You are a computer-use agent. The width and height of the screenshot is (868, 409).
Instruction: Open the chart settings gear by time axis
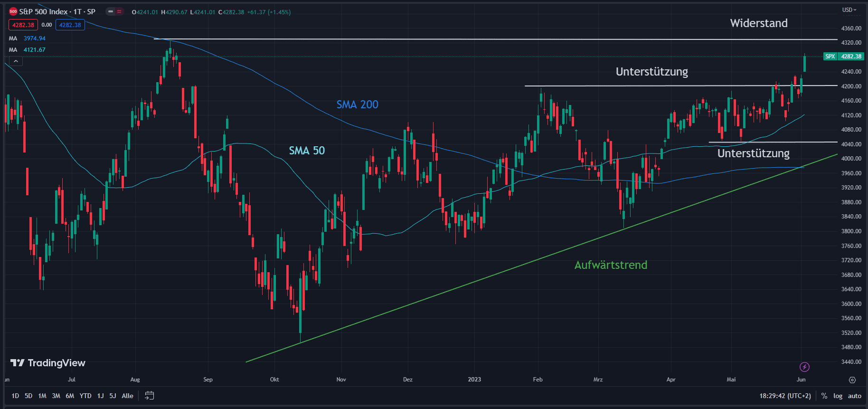pos(852,380)
